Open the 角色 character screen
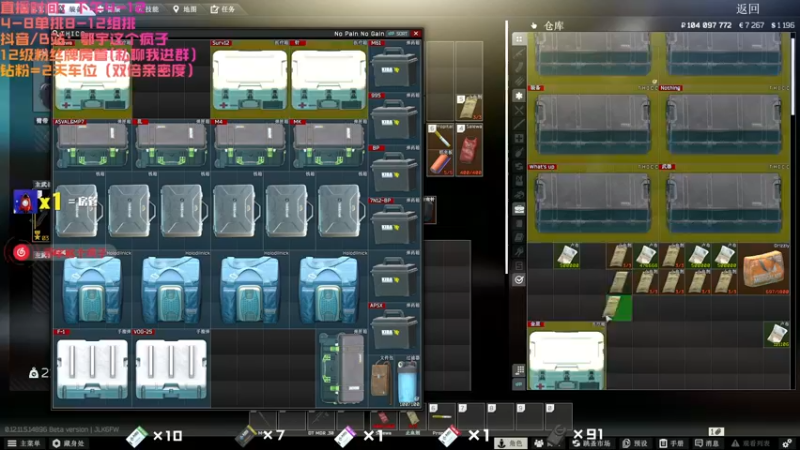800x450 pixels. [510, 443]
